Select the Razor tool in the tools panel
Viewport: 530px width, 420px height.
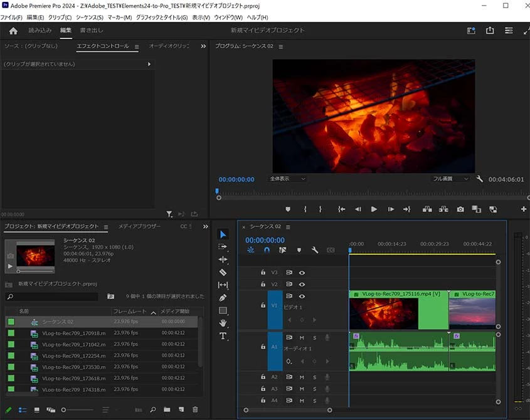point(223,272)
